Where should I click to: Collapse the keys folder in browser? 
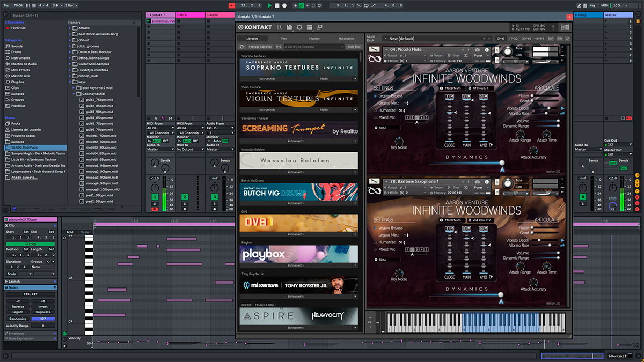(70, 82)
